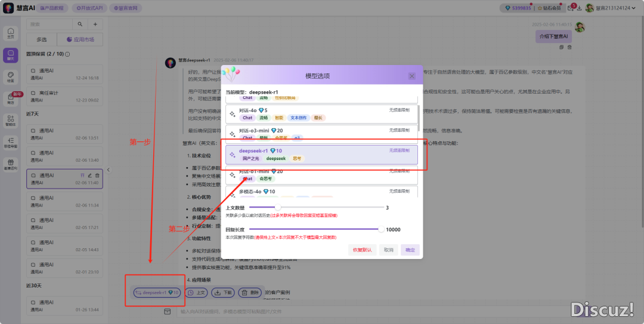Click the 文本创作 tag on 对话-4o
This screenshot has width=644, height=324.
pos(298,118)
